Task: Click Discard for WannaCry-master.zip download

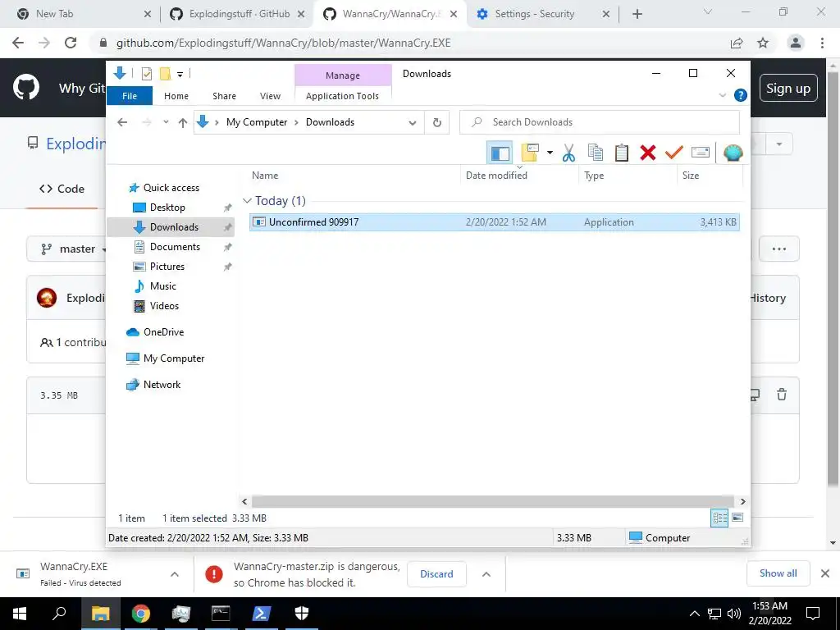Action: [x=436, y=574]
